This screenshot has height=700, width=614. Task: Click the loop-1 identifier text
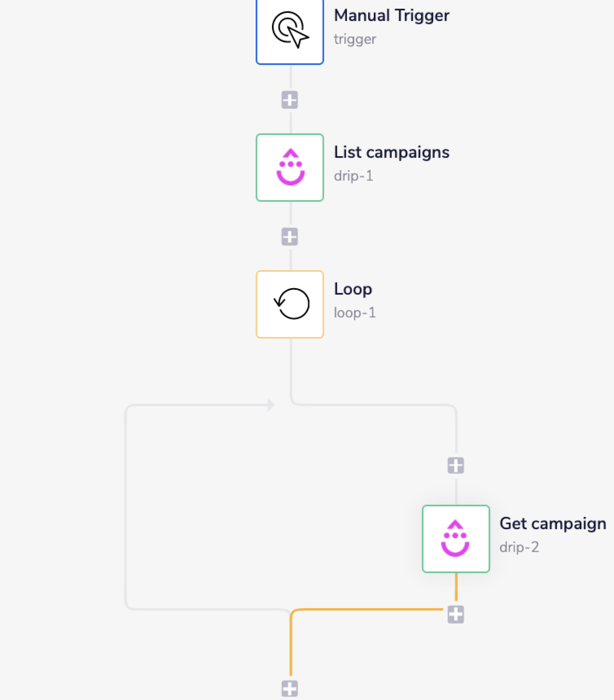[x=355, y=313]
